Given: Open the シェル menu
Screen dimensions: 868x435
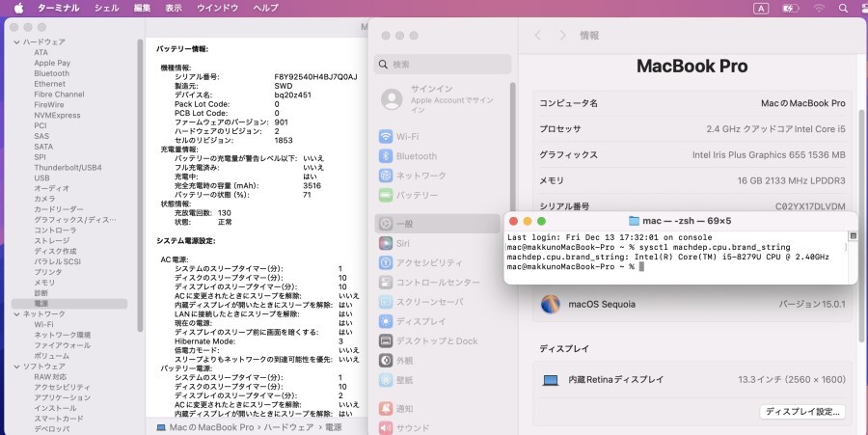Looking at the screenshot, I should [x=107, y=8].
